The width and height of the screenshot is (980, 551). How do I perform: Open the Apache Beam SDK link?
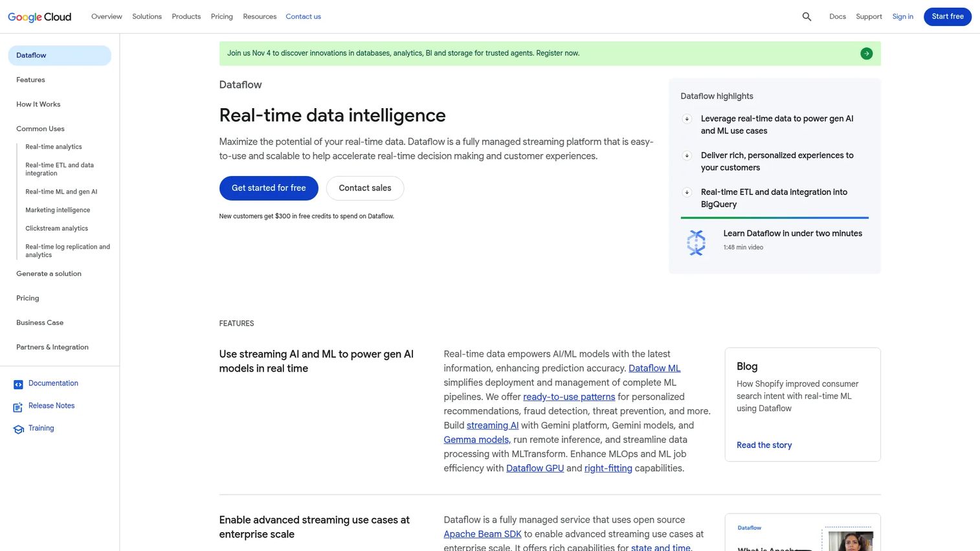pyautogui.click(x=482, y=534)
